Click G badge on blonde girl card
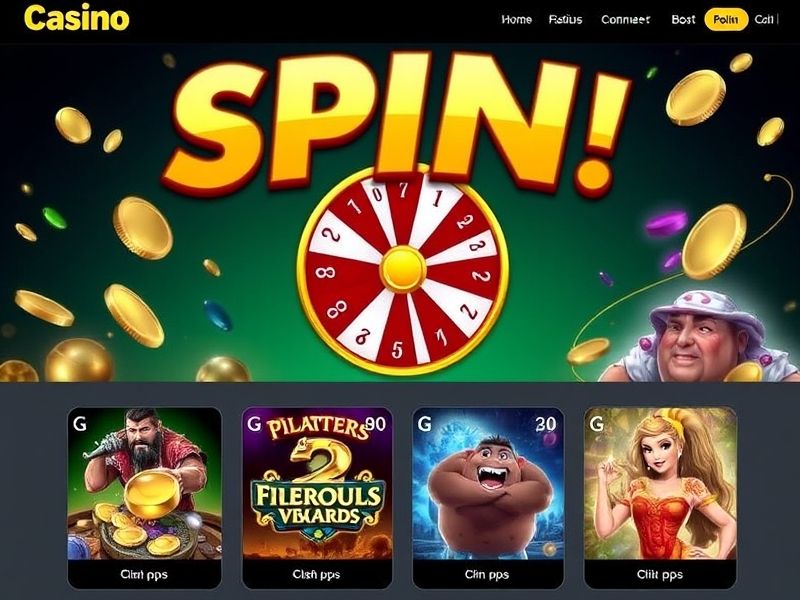 (596, 423)
